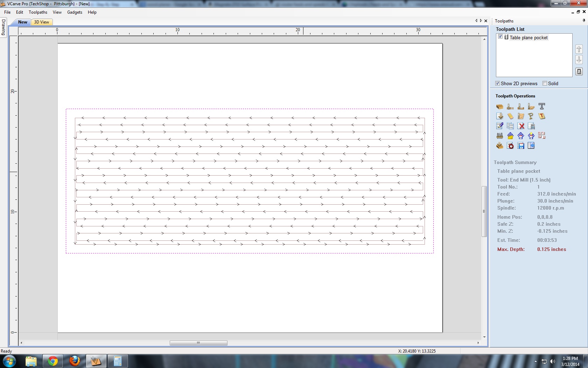Create a Texture toolpath

520,116
